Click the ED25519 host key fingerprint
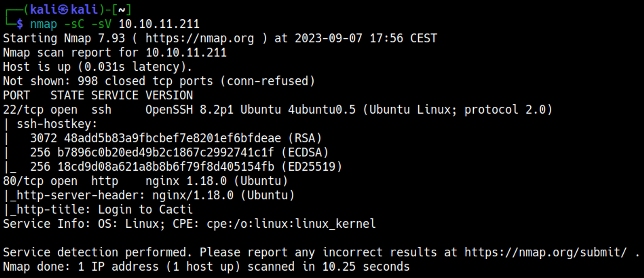The width and height of the screenshot is (644, 278). point(166,167)
